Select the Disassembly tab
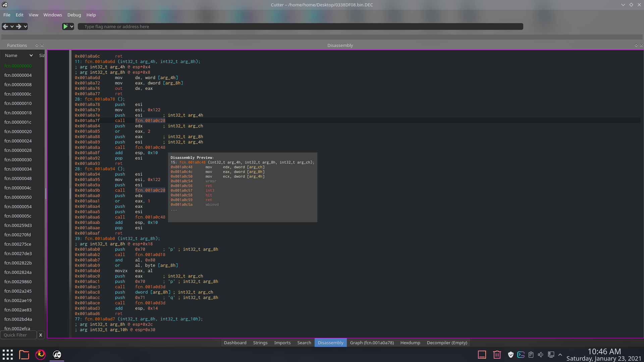 pyautogui.click(x=330, y=343)
